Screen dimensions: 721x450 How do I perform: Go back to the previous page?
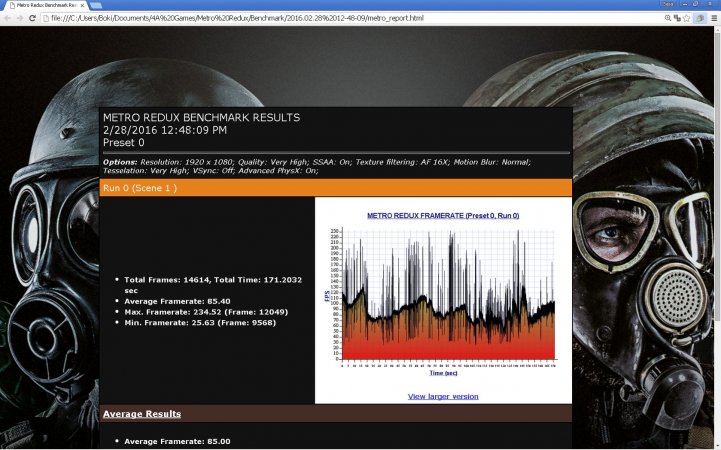(x=7, y=18)
